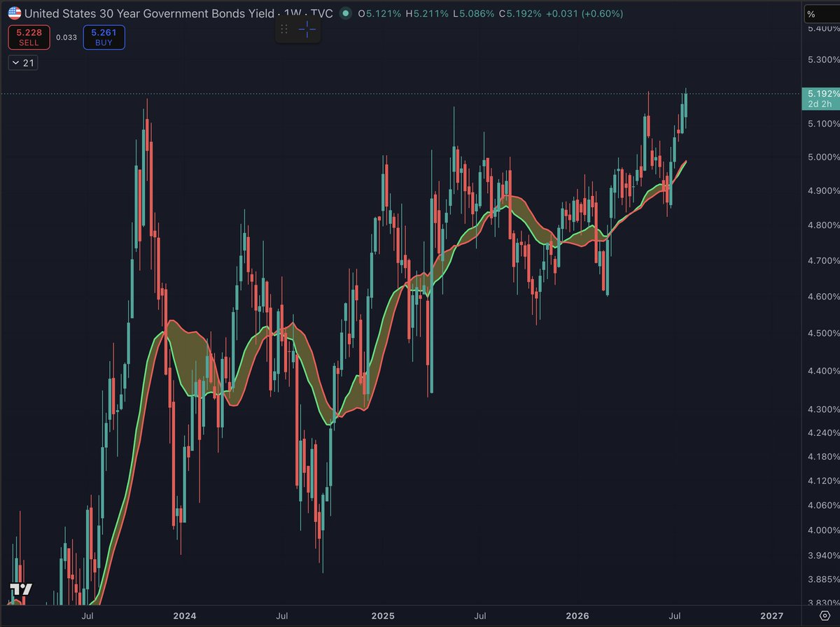The height and width of the screenshot is (627, 840).
Task: Click the US flag symbol icon
Action: pyautogui.click(x=15, y=13)
